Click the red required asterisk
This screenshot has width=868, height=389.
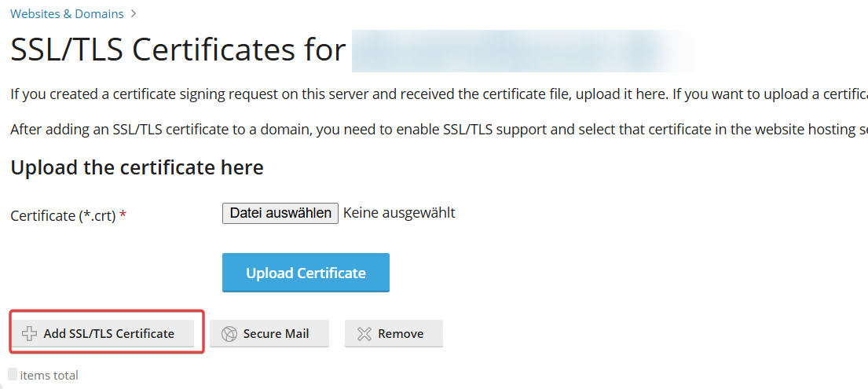pos(123,215)
